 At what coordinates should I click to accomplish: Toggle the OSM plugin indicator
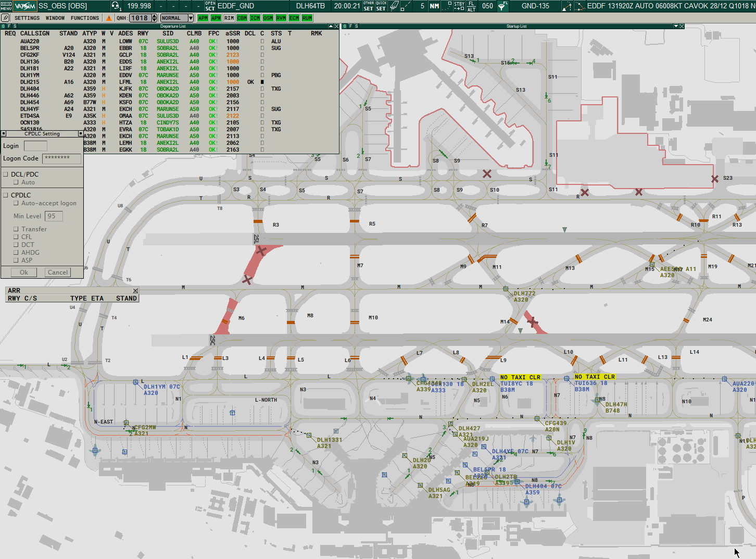coord(268,18)
